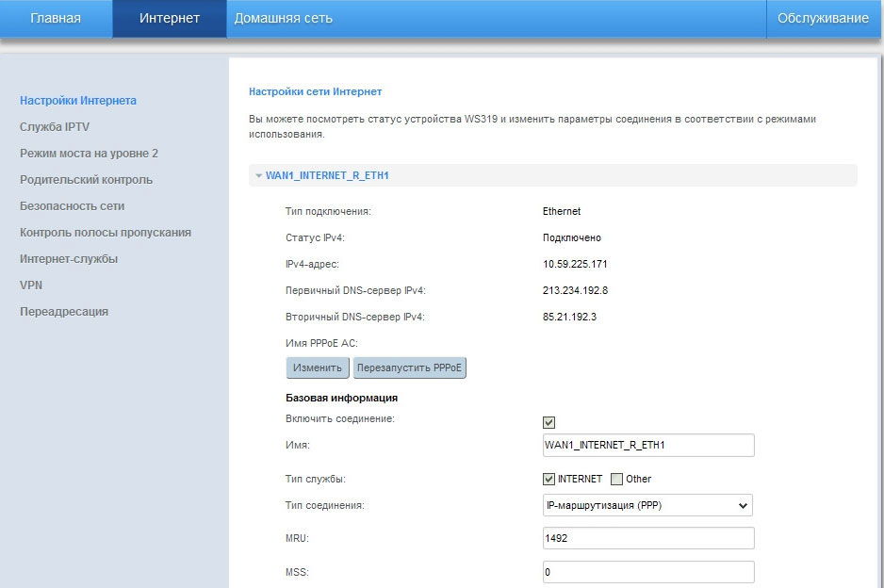The width and height of the screenshot is (884, 588).
Task: Open the Домашняя сеть tab
Action: pos(283,19)
